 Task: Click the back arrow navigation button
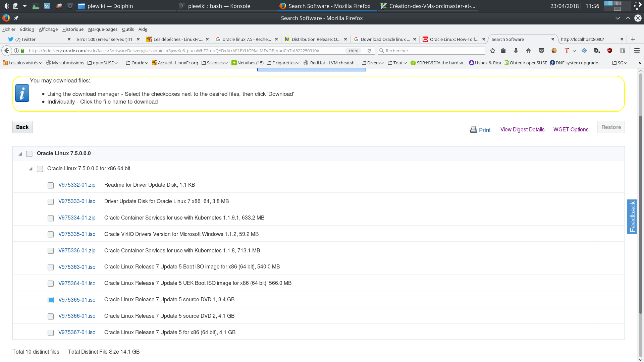click(x=7, y=51)
